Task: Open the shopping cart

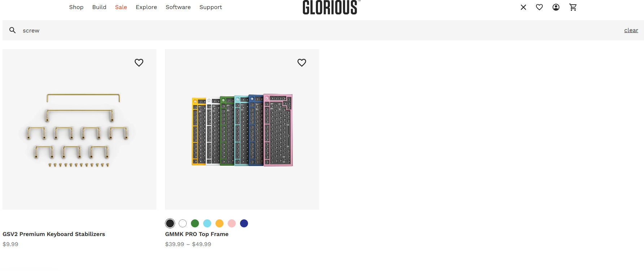Action: [573, 7]
